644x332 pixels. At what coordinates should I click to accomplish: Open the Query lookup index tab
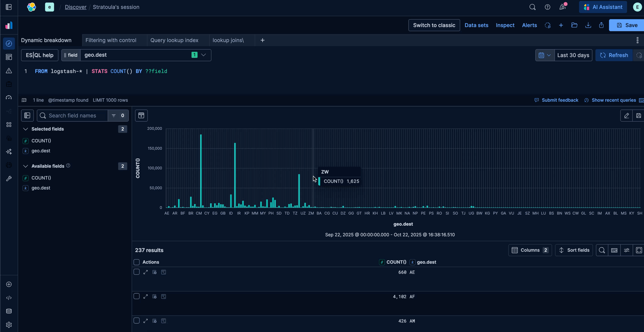[174, 40]
